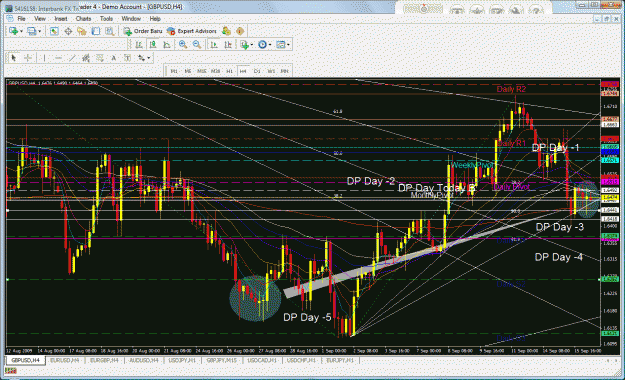The height and width of the screenshot is (380, 625).
Task: Switch chart to candlesticks style
Action: [153, 45]
